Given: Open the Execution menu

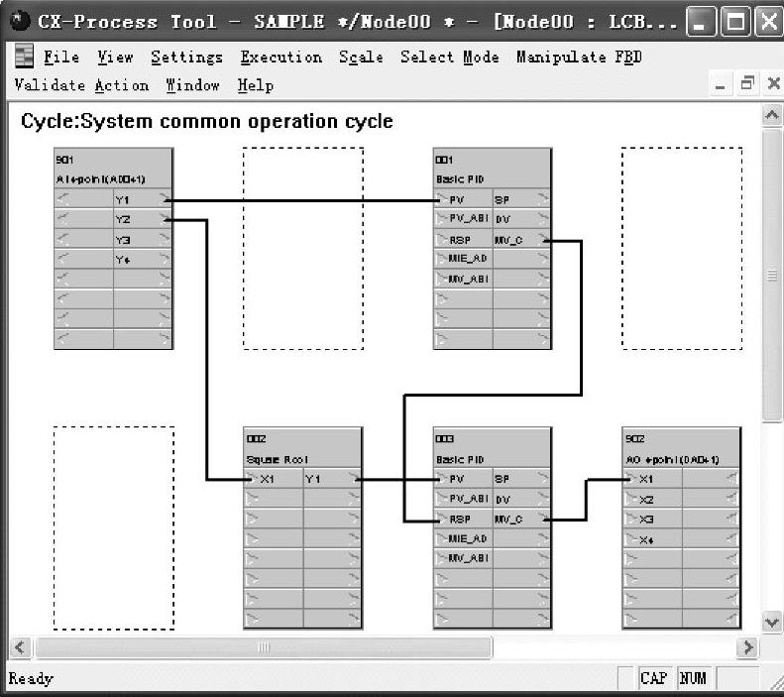Looking at the screenshot, I should [x=281, y=57].
